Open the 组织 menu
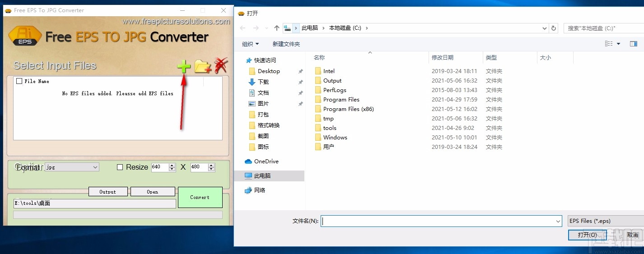 pos(251,44)
